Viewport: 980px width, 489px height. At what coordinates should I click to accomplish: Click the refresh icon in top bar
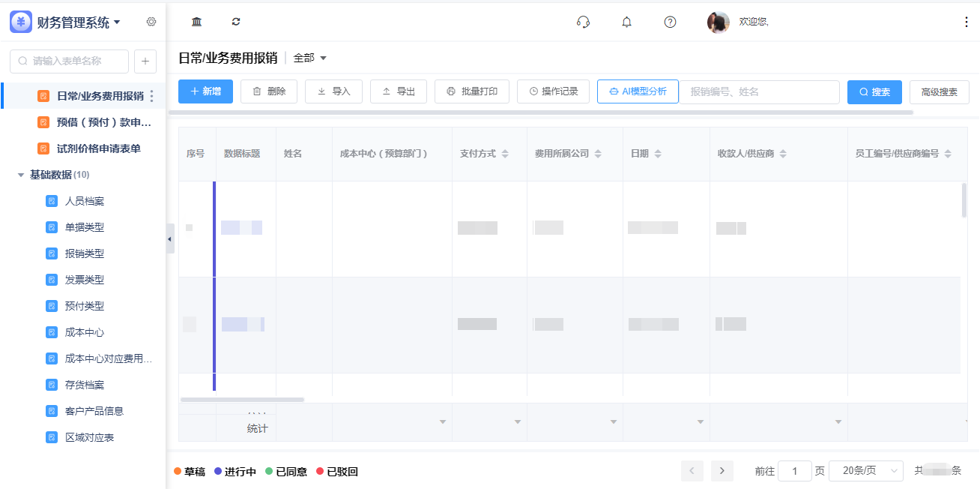click(236, 22)
